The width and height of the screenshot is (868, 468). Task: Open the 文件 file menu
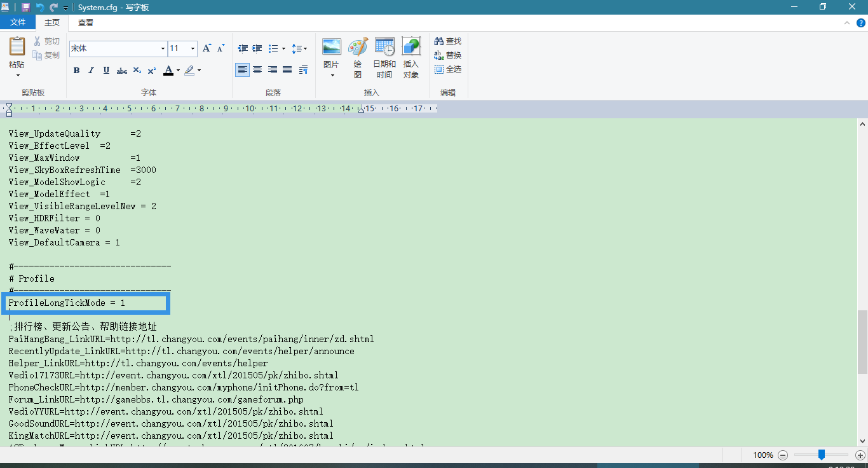pyautogui.click(x=18, y=22)
